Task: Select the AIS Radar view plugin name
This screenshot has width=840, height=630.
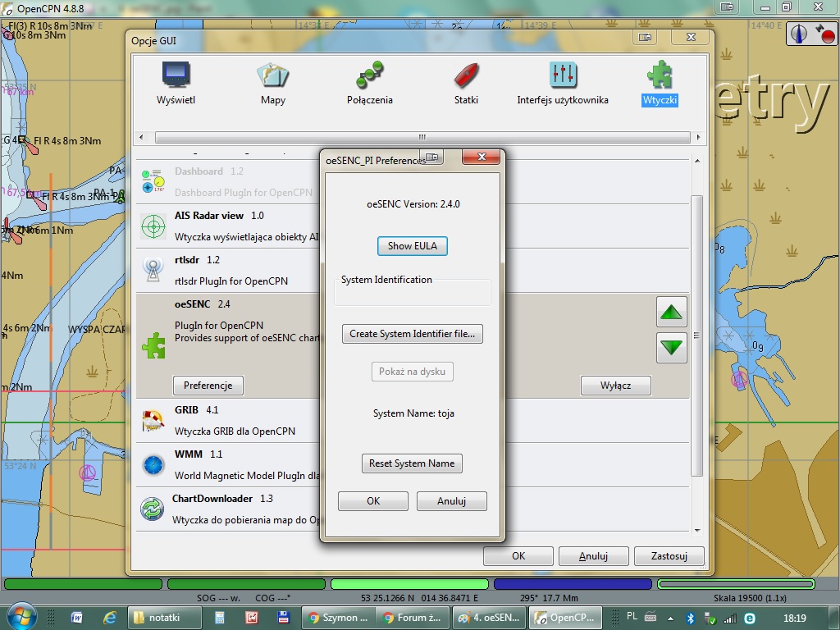Action: click(209, 216)
